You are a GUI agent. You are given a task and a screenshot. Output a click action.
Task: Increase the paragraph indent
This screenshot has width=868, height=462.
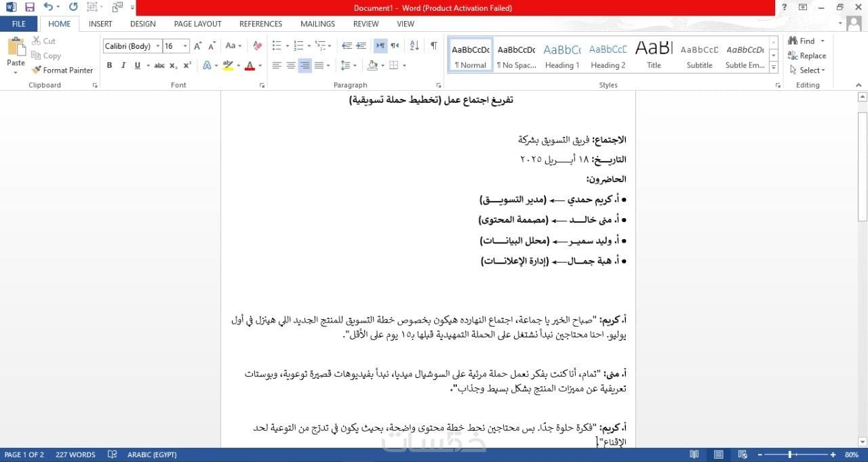(x=361, y=46)
